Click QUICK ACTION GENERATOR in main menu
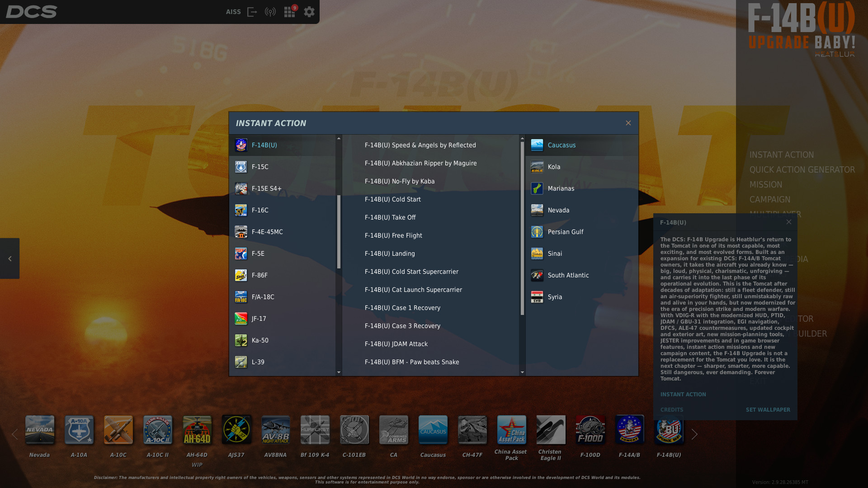 coord(802,169)
